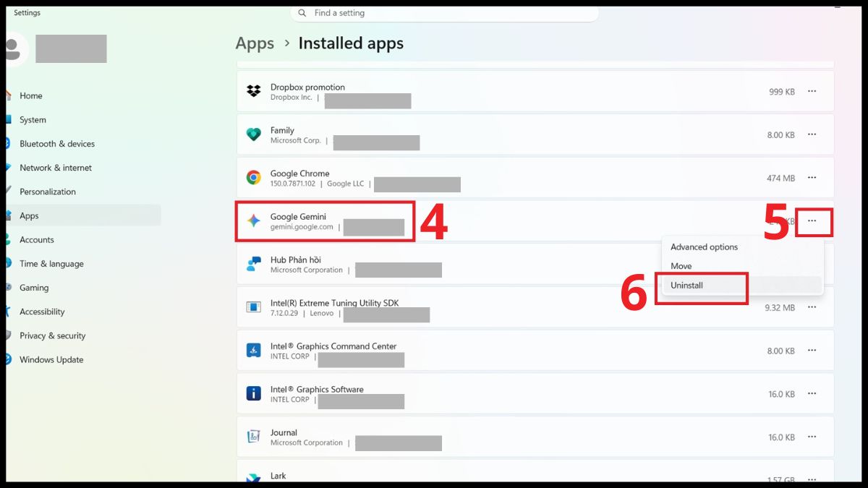Click the gemini.google.com publisher text
The image size is (868, 488).
(x=302, y=227)
